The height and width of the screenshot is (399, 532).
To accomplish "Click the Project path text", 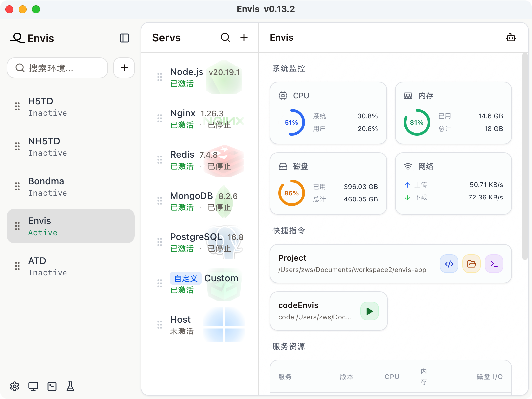I will (352, 270).
